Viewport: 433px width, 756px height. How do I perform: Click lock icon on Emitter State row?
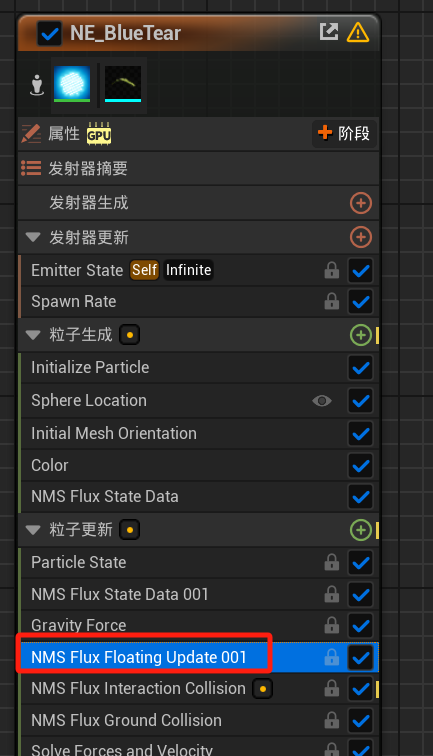(x=332, y=270)
